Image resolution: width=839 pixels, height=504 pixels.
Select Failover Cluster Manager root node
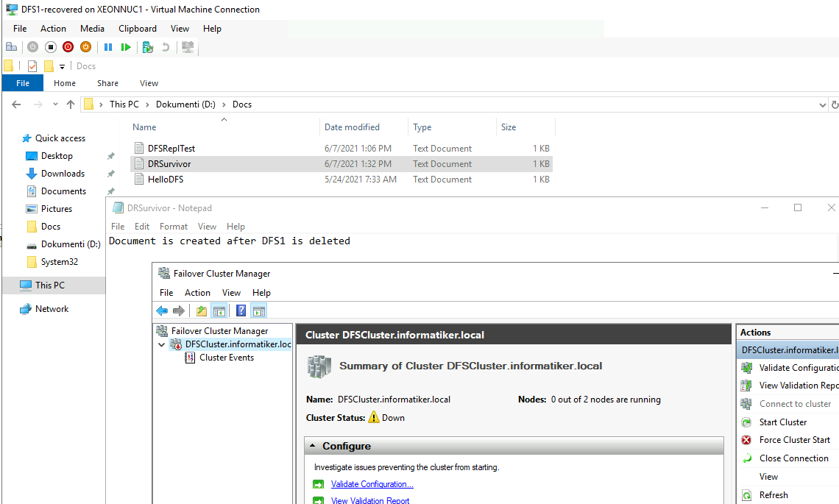click(x=219, y=330)
